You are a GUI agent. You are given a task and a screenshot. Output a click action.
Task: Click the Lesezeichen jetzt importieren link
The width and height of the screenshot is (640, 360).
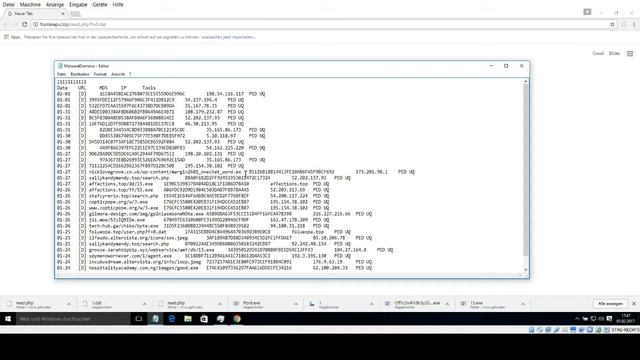pyautogui.click(x=228, y=37)
